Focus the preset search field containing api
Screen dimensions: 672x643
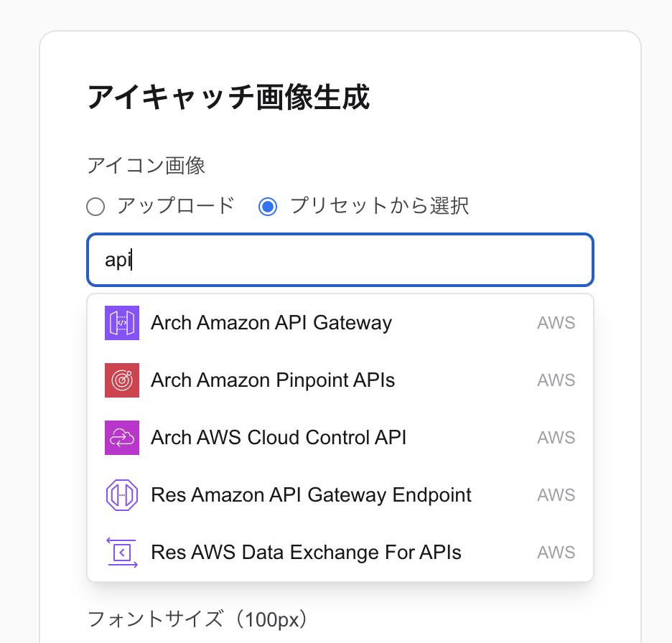tap(340, 260)
